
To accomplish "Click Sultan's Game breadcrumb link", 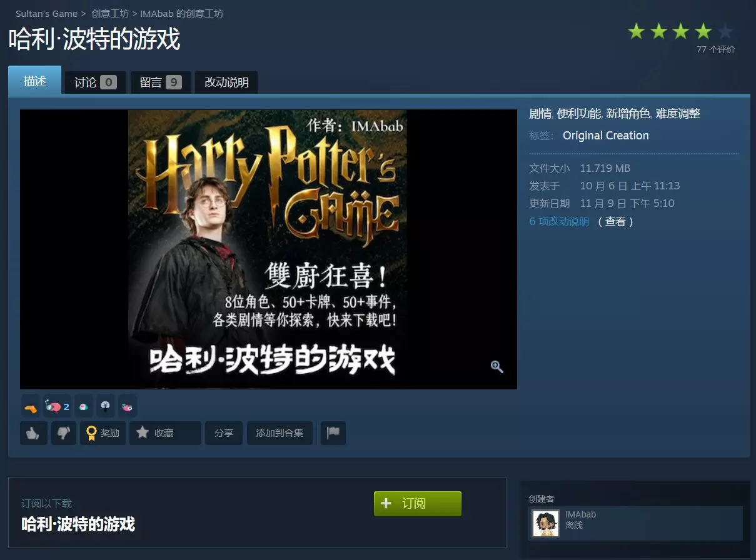I will pos(47,14).
